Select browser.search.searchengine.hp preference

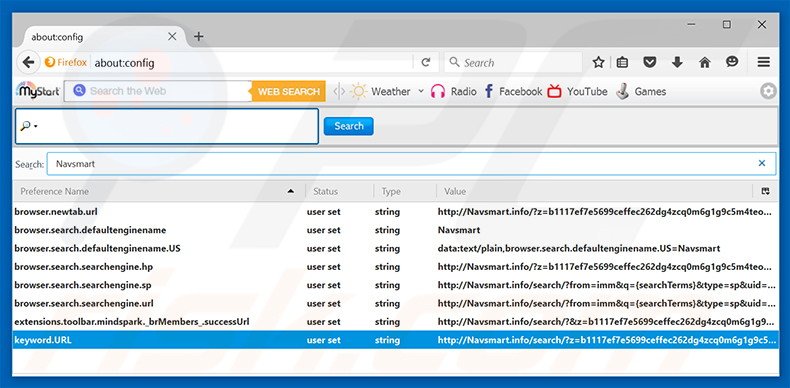pyautogui.click(x=395, y=267)
